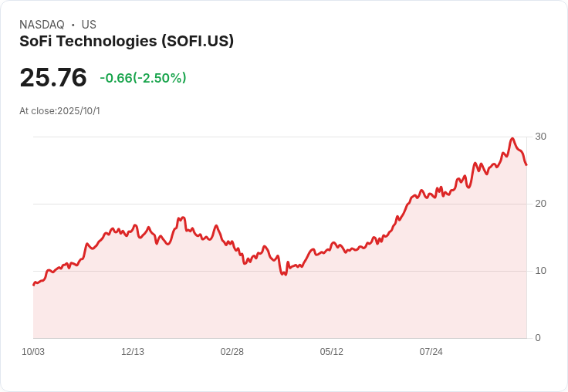Screen dimensions: 568x392
Task: Select the 10 label on the price axis
Action: (x=540, y=271)
